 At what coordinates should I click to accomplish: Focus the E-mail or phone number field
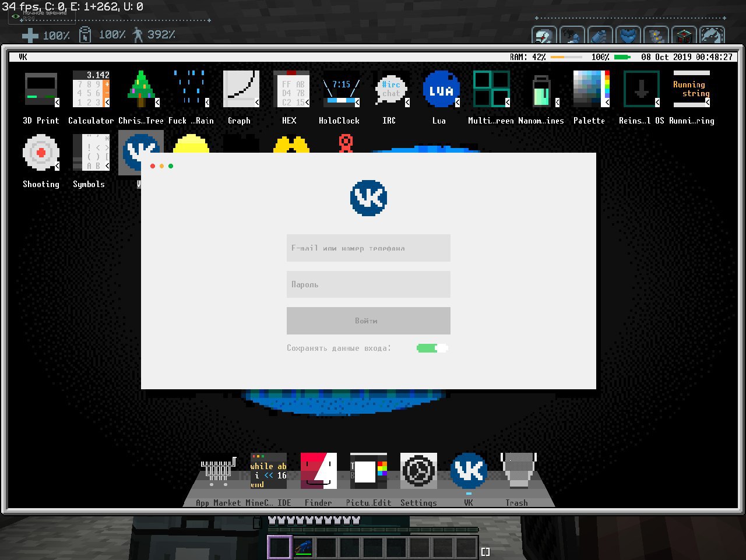[368, 248]
